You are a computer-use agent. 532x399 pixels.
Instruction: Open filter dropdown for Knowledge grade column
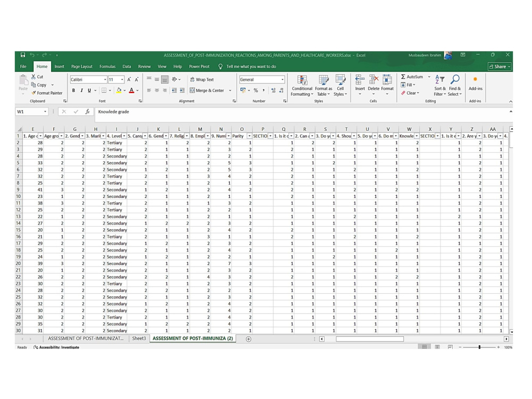(x=417, y=136)
